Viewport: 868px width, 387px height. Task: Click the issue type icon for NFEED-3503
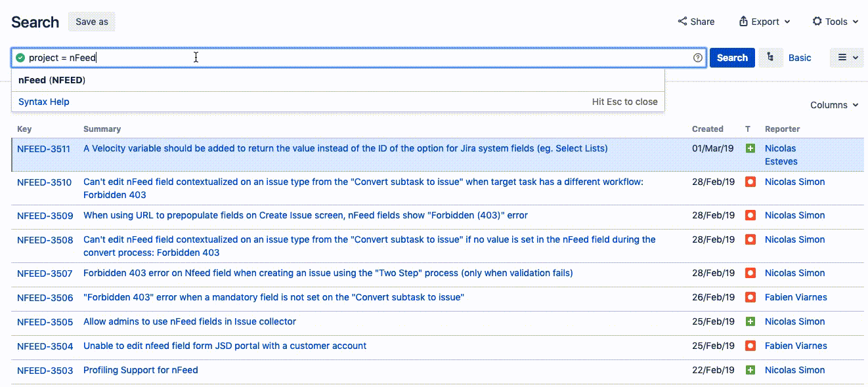tap(750, 371)
